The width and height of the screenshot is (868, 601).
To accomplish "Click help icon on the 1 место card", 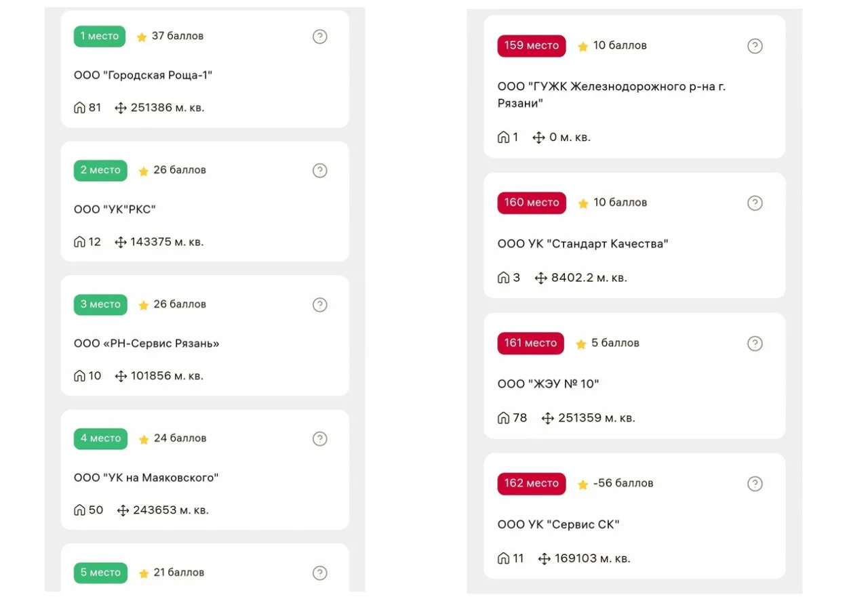I will coord(320,37).
